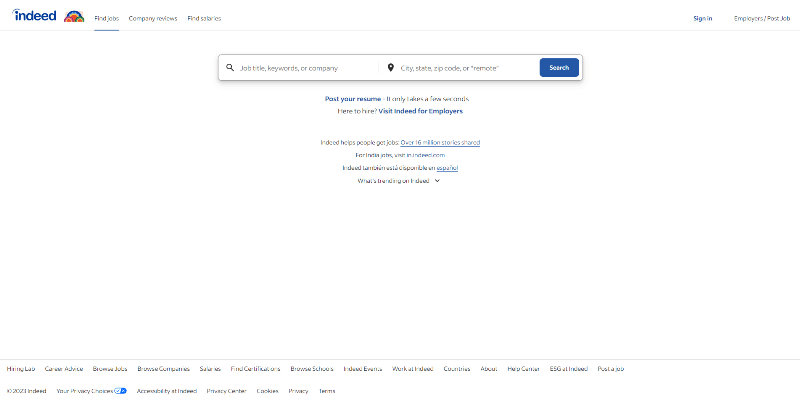Open Cookies footer link
The width and height of the screenshot is (800, 405).
(267, 391)
